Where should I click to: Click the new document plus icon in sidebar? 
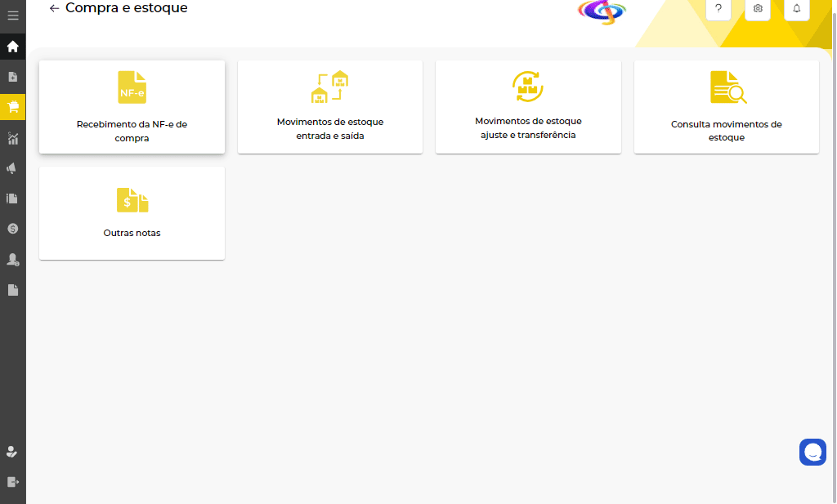13,77
